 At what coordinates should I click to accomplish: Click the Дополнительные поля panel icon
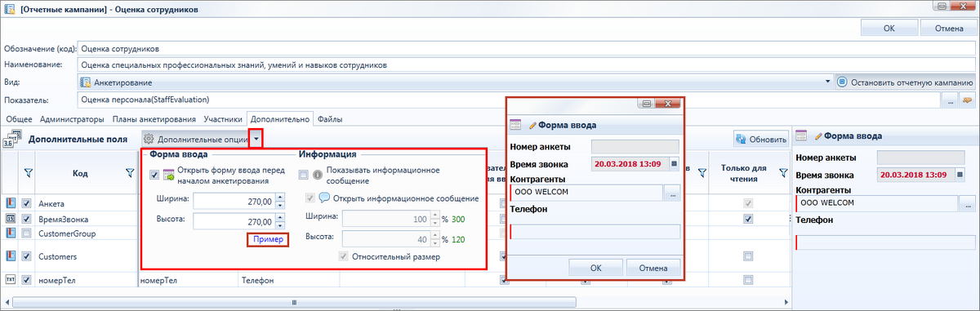tap(12, 140)
